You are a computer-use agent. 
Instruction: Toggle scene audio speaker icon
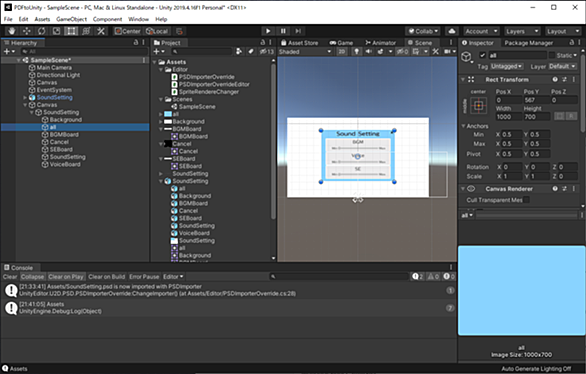click(x=368, y=52)
